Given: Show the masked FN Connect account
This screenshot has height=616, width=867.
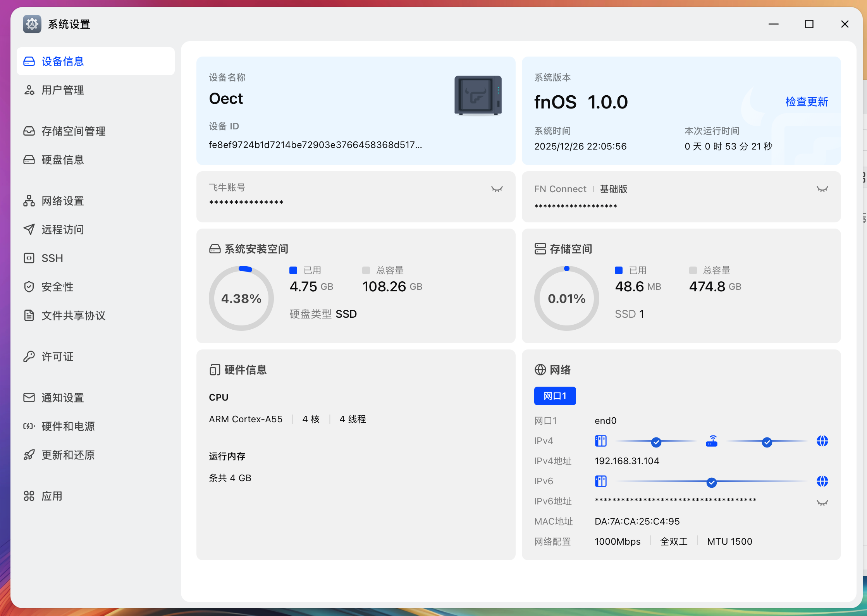Looking at the screenshot, I should tap(822, 189).
